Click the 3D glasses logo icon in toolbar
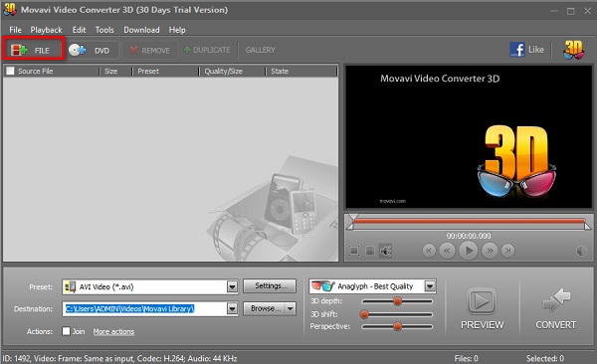The height and width of the screenshot is (364, 597). coord(573,50)
